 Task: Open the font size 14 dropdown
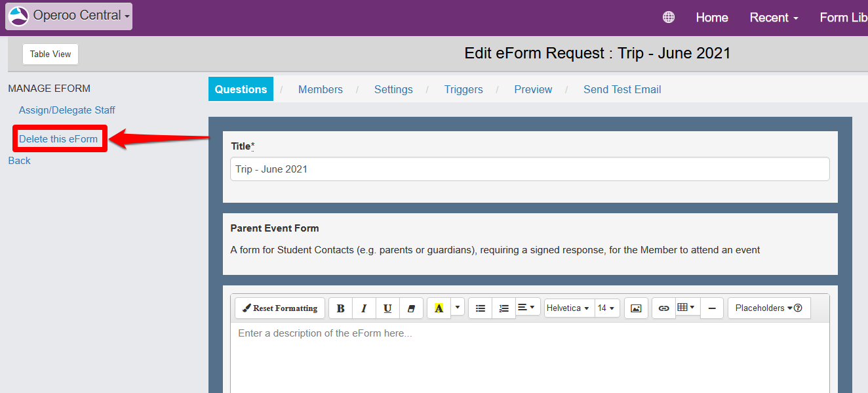[x=606, y=308]
